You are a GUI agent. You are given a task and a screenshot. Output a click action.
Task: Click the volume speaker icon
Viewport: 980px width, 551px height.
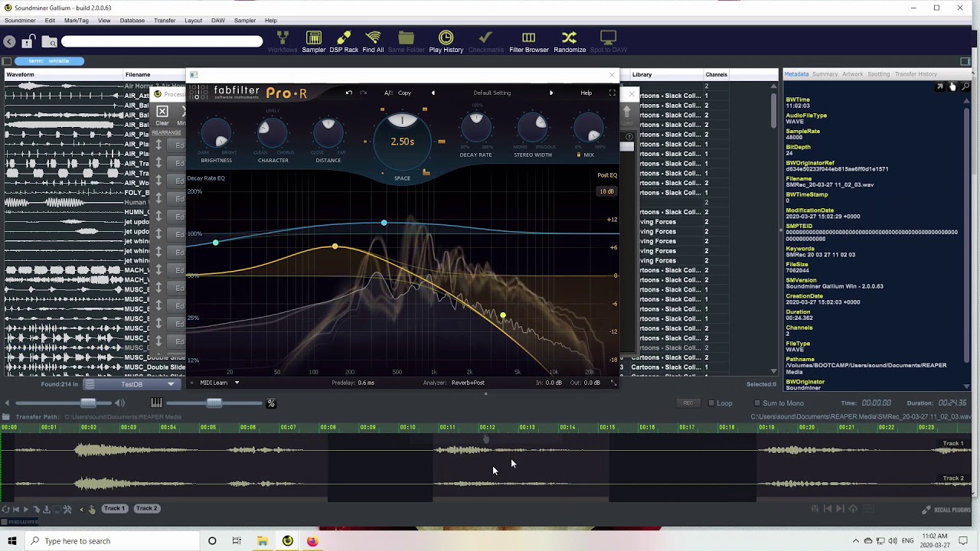(119, 403)
